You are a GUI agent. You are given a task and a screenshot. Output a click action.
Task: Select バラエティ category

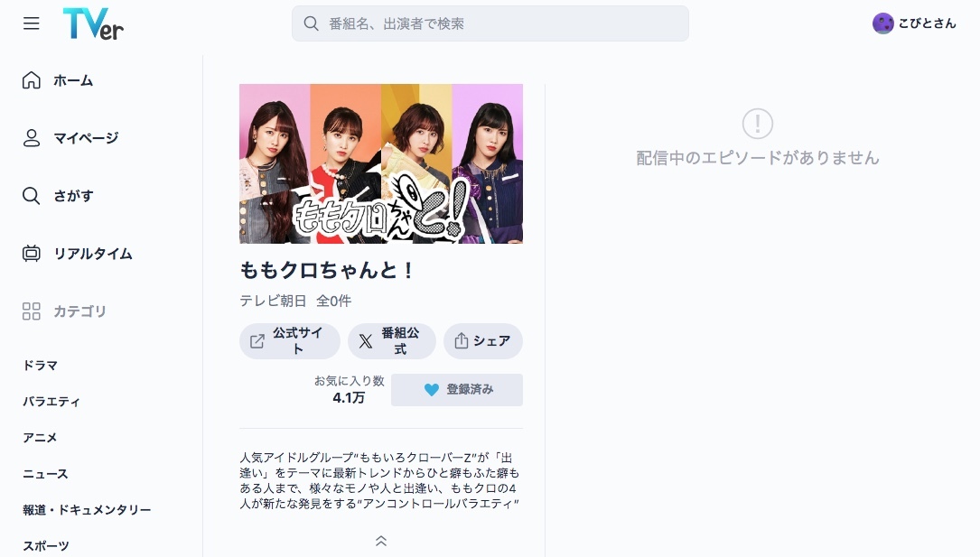coord(51,402)
